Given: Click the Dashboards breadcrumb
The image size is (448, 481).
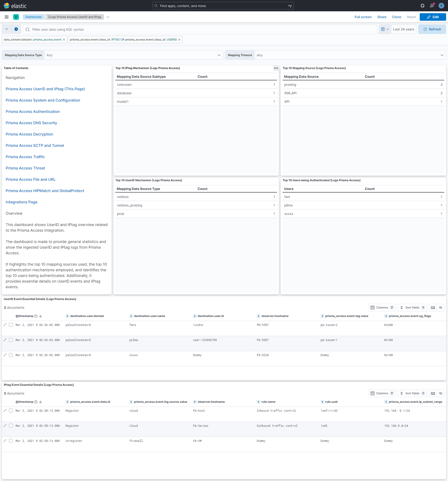Looking at the screenshot, I should point(33,17).
